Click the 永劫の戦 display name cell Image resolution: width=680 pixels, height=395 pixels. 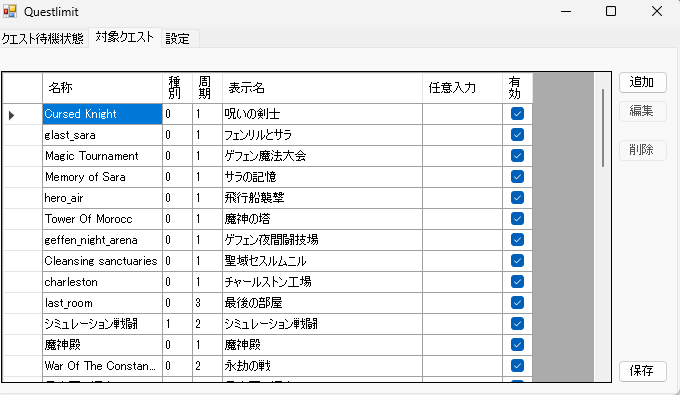point(322,366)
